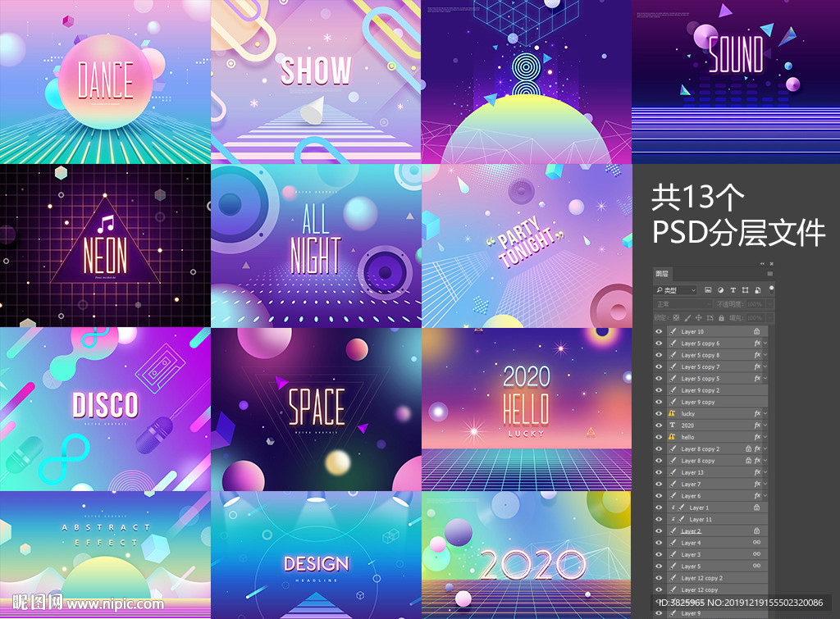Click lock position move icon
Image resolution: width=840 pixels, height=619 pixels.
(x=699, y=317)
